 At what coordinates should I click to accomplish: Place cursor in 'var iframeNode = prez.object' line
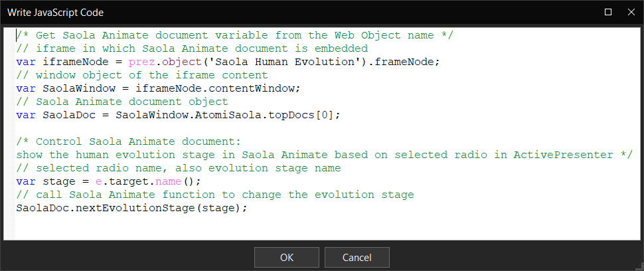tap(228, 62)
